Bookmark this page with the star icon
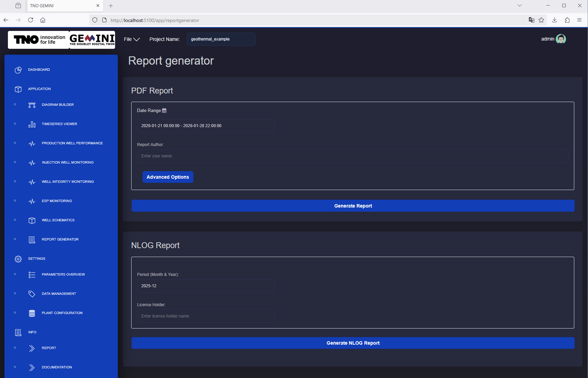Image resolution: width=588 pixels, height=378 pixels. coord(541,20)
